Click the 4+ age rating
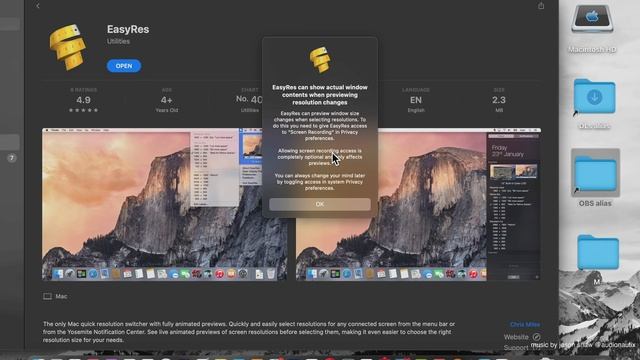The image size is (640, 360). click(167, 100)
